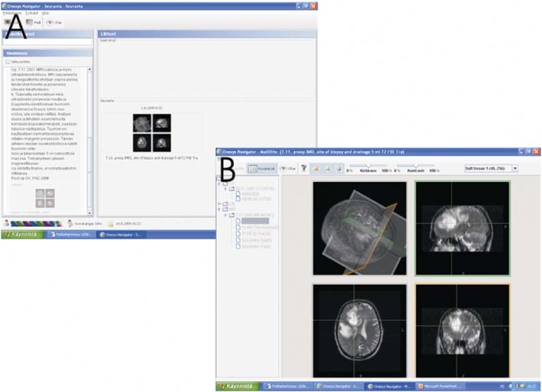This screenshot has height=392, width=542.
Task: Toggle the Jatkuva teksti checkbox
Action: [8, 61]
